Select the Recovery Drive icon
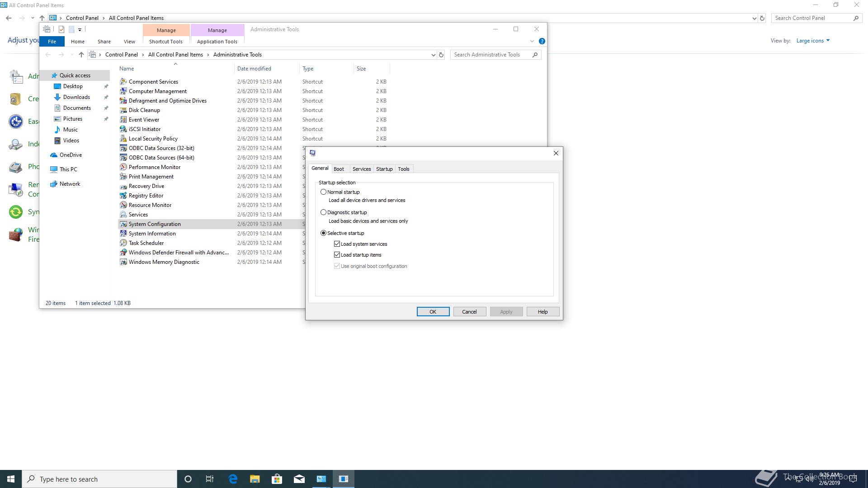 [123, 186]
